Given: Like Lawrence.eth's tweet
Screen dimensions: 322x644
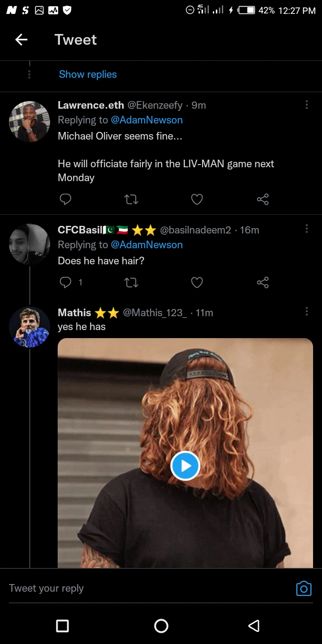Looking at the screenshot, I should pos(197,199).
